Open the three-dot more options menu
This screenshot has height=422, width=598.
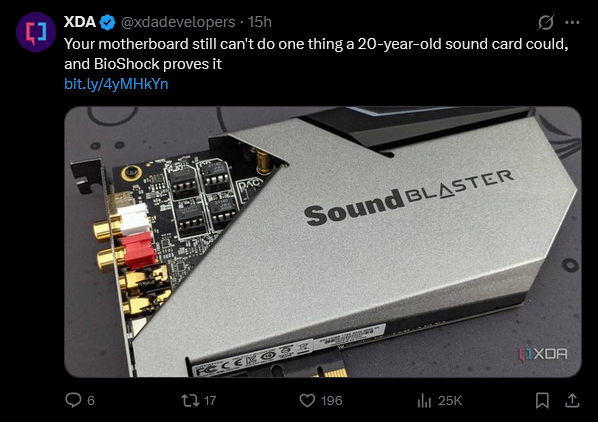tap(572, 22)
